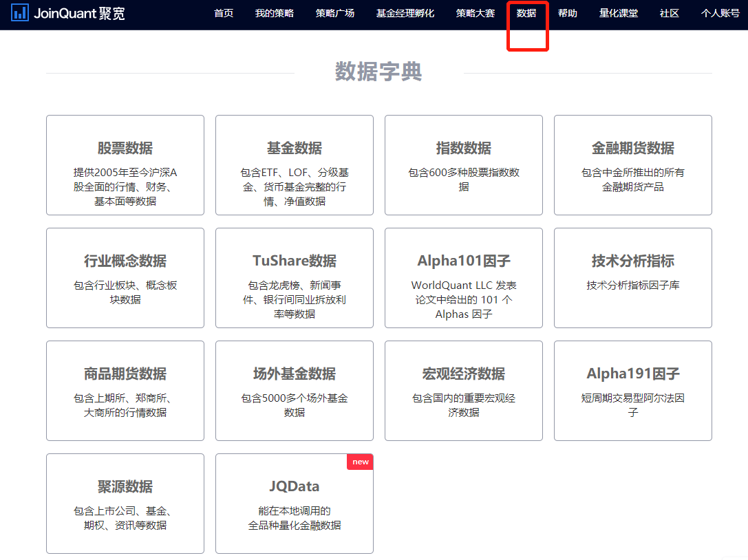Go to the 首页 home menu
The height and width of the screenshot is (560, 748).
pyautogui.click(x=224, y=13)
